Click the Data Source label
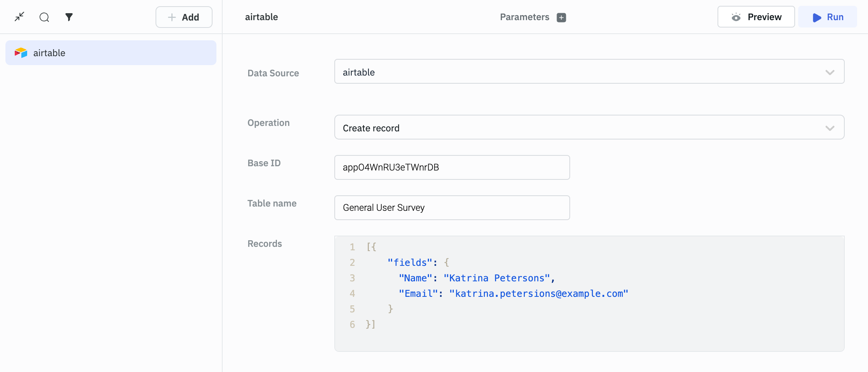The image size is (868, 372). [x=273, y=73]
